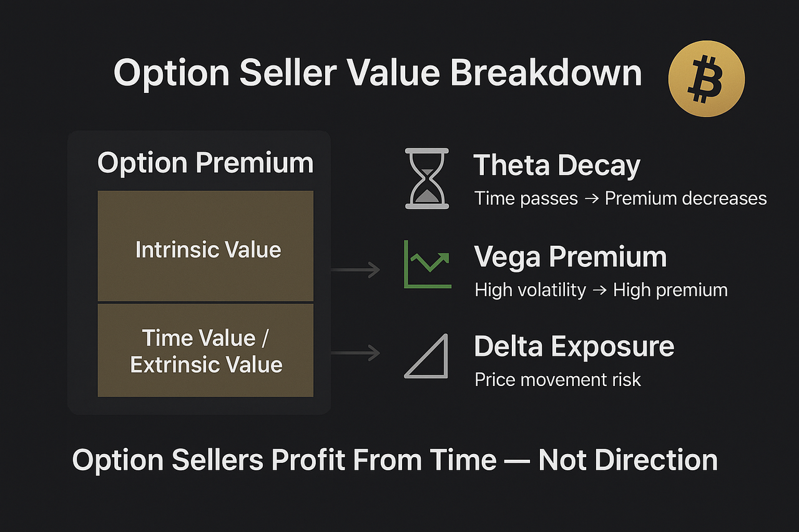
Task: Open the Theta Decay heading
Action: [557, 165]
